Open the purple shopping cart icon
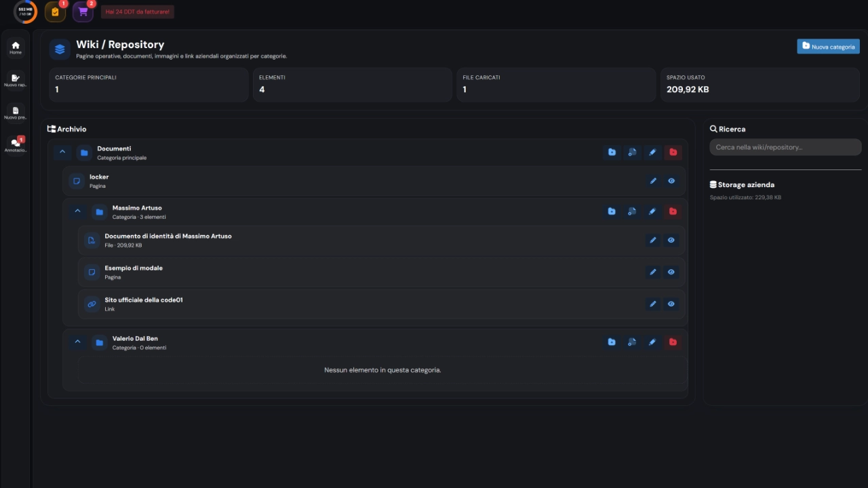The image size is (868, 488). click(83, 12)
